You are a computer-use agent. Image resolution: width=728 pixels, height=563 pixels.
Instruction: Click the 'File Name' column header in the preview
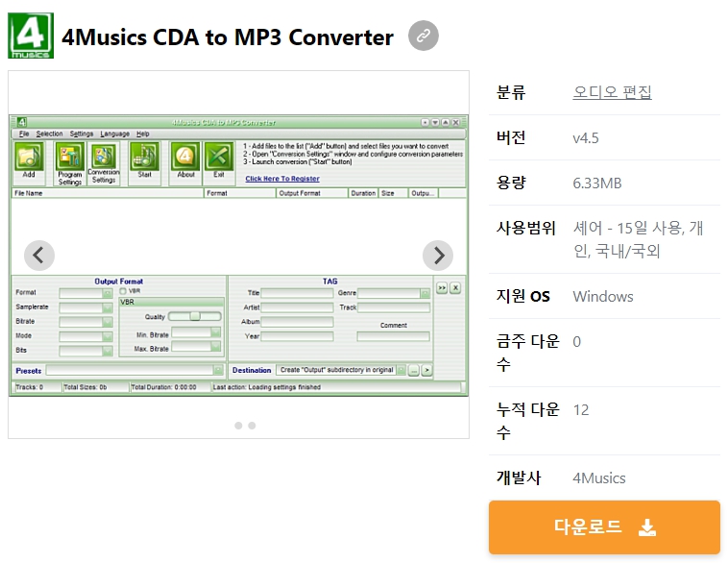point(108,193)
